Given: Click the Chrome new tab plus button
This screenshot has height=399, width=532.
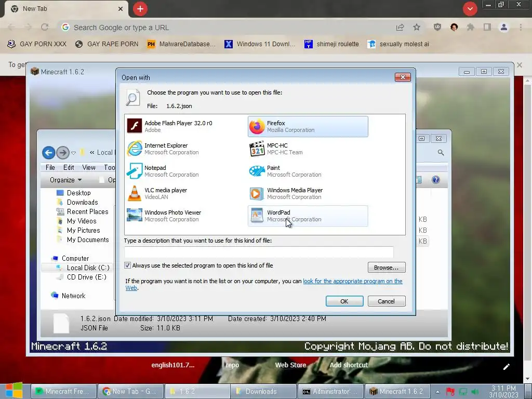Looking at the screenshot, I should tap(140, 9).
